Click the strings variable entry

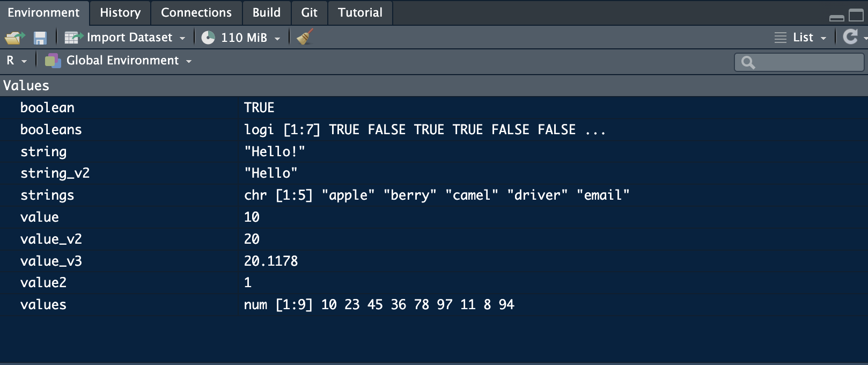[x=47, y=195]
